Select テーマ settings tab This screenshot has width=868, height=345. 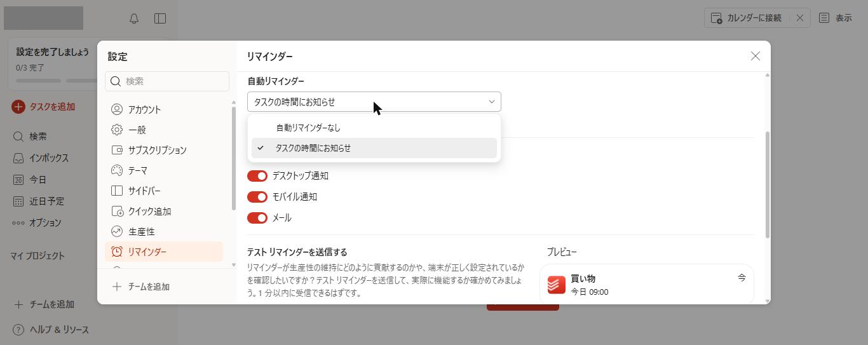(x=164, y=170)
